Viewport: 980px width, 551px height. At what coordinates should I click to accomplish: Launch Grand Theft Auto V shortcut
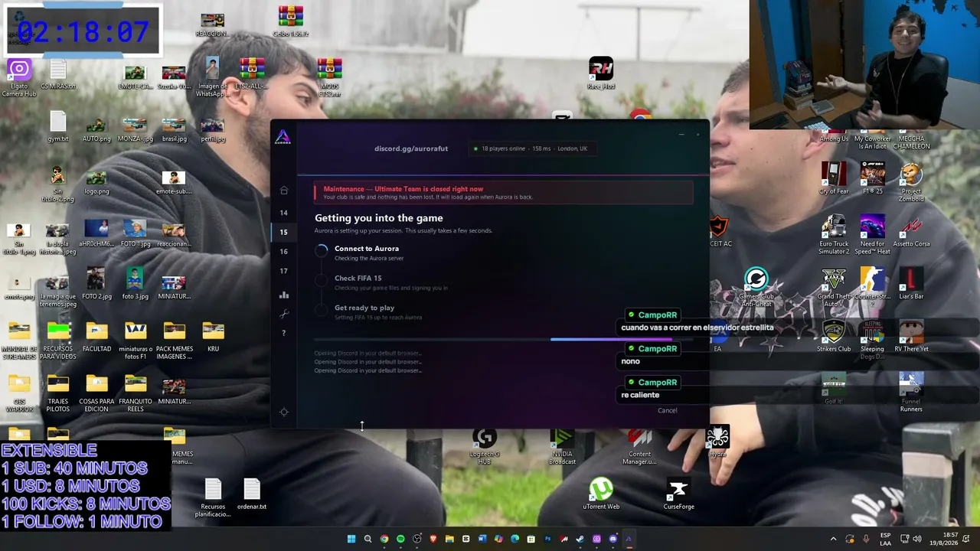834,288
